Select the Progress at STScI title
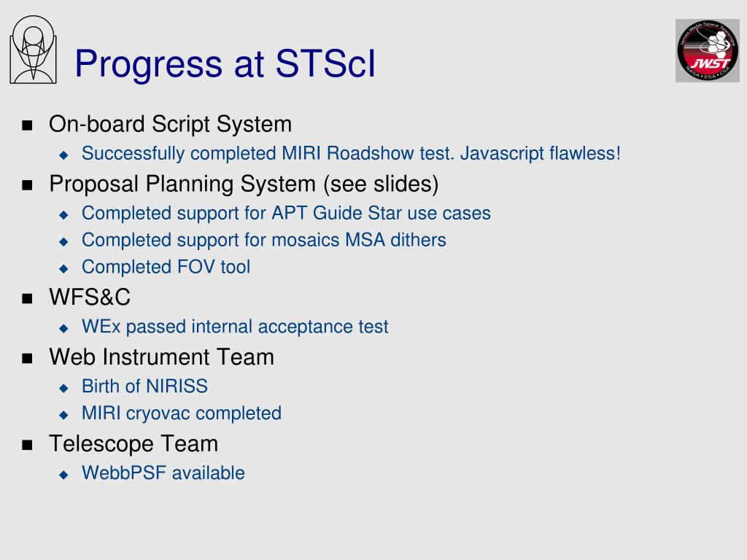Viewport: 747px width, 560px height. [x=225, y=63]
